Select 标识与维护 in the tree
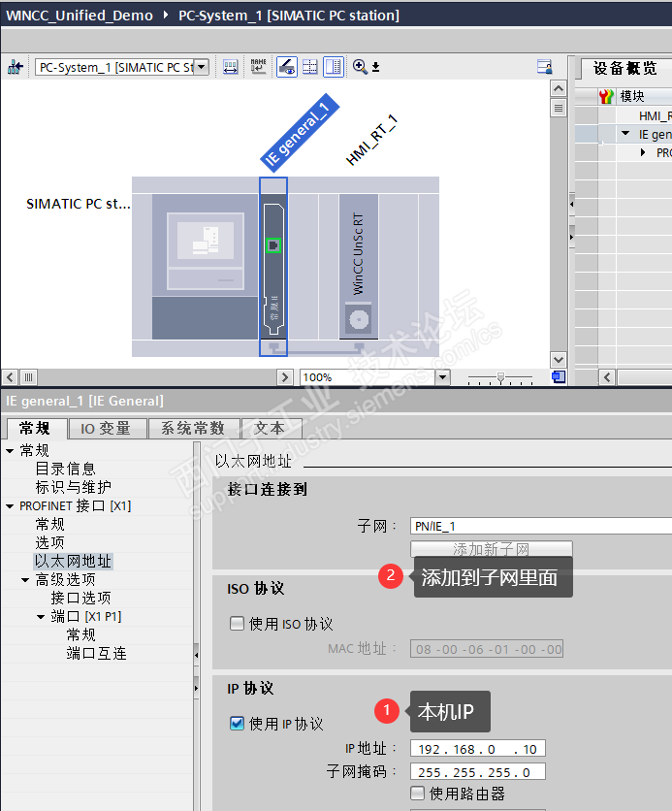672x811 pixels. pyautogui.click(x=74, y=487)
